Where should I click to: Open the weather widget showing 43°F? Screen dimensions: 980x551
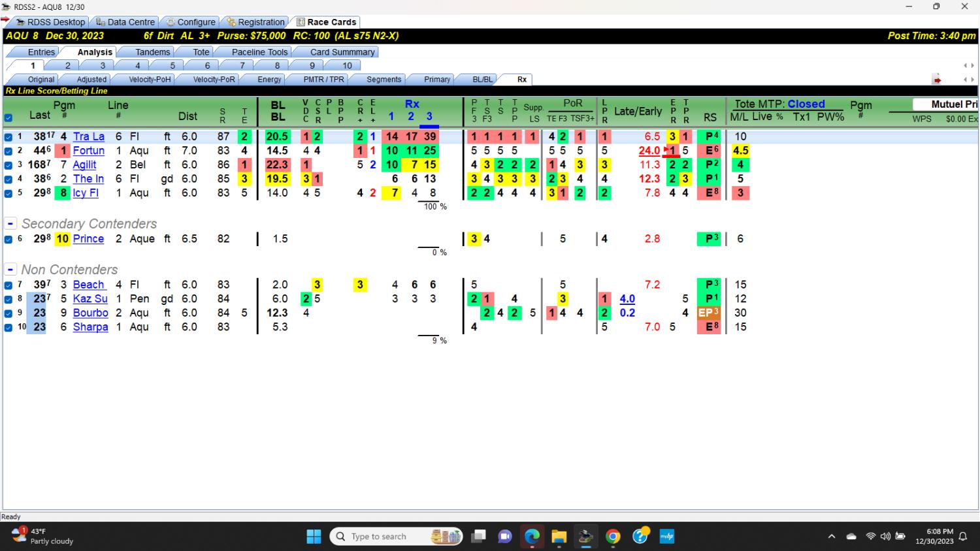pyautogui.click(x=42, y=536)
